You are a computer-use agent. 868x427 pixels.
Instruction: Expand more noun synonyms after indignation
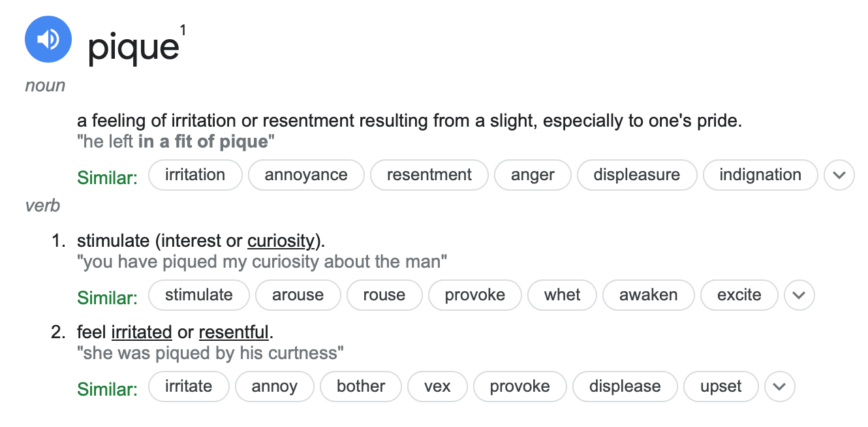pyautogui.click(x=839, y=175)
